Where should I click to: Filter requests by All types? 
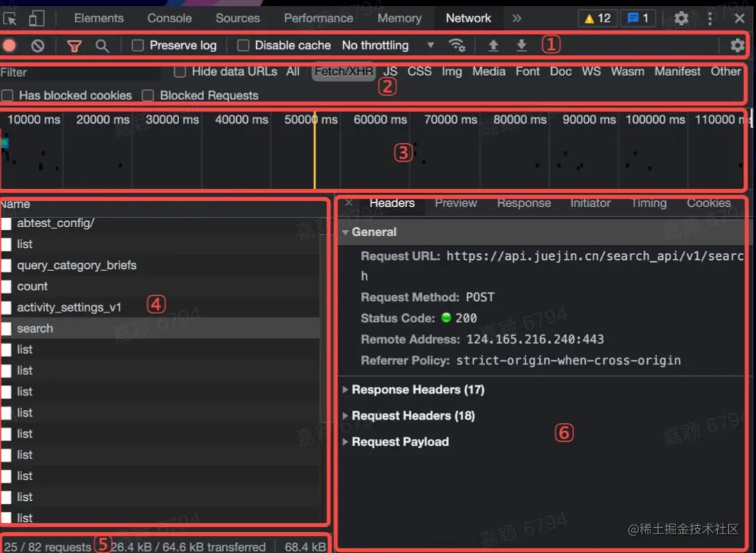293,72
